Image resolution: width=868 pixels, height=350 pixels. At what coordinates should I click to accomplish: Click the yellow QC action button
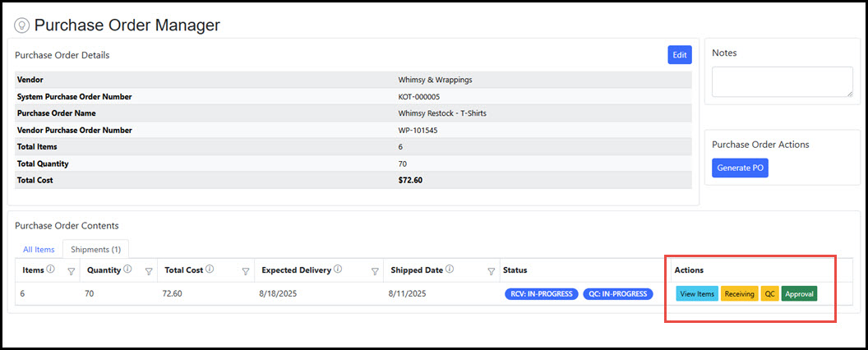(769, 294)
